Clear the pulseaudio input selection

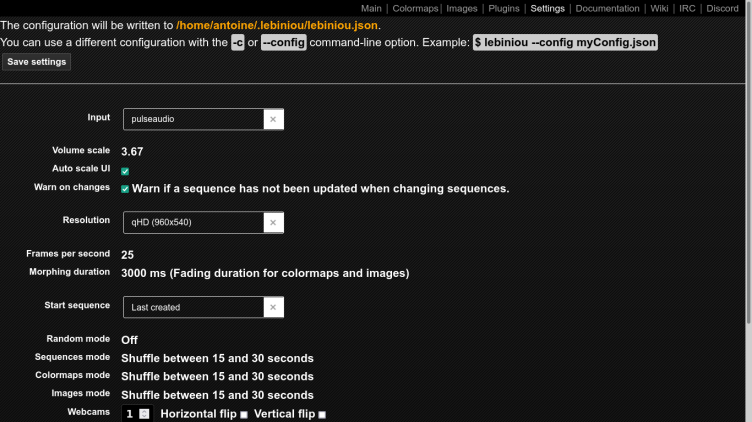pos(274,119)
